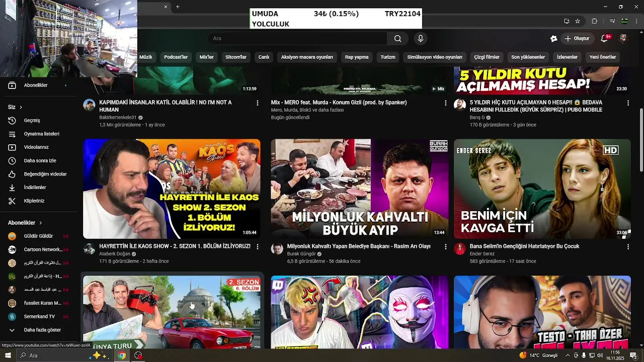Open the Chrome three-dot menu
Viewport: 644px width, 362px height.
point(636,21)
